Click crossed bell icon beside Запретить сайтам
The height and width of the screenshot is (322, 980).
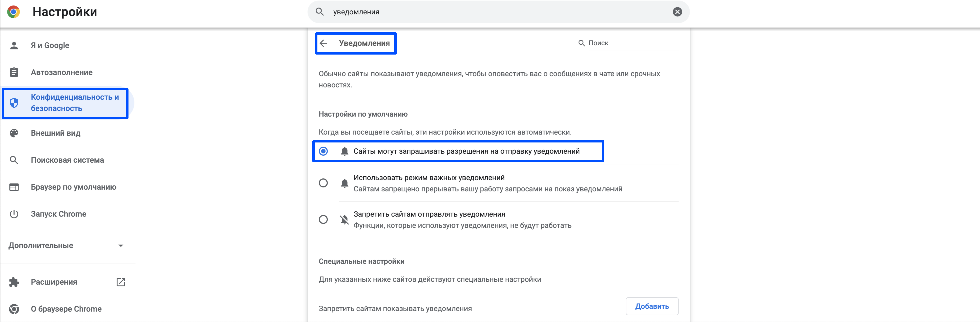[344, 220]
